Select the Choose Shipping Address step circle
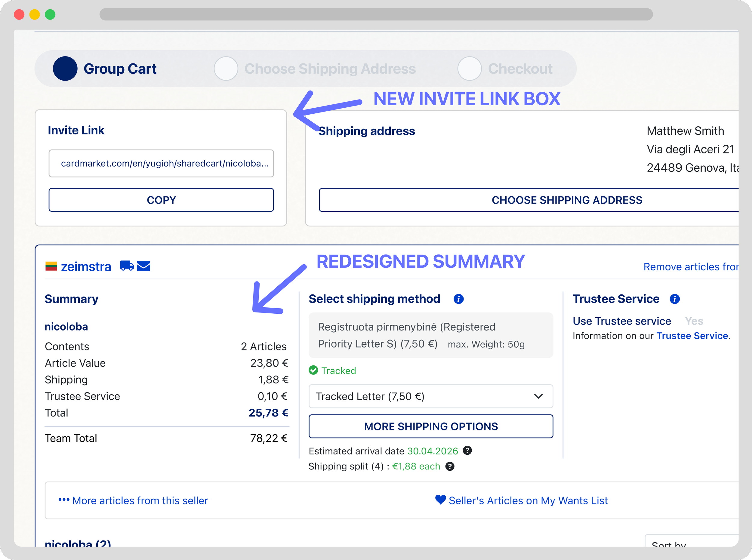Screen dimensions: 752x560 click(226, 69)
